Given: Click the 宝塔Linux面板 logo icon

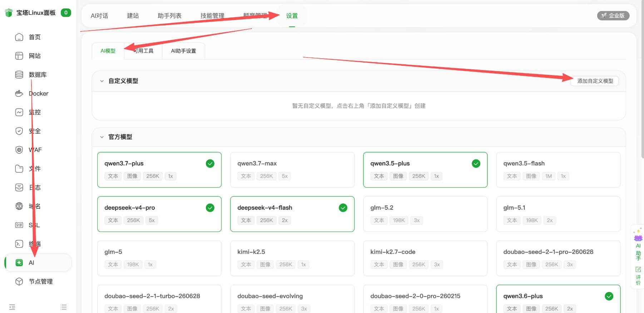Looking at the screenshot, I should (9, 13).
